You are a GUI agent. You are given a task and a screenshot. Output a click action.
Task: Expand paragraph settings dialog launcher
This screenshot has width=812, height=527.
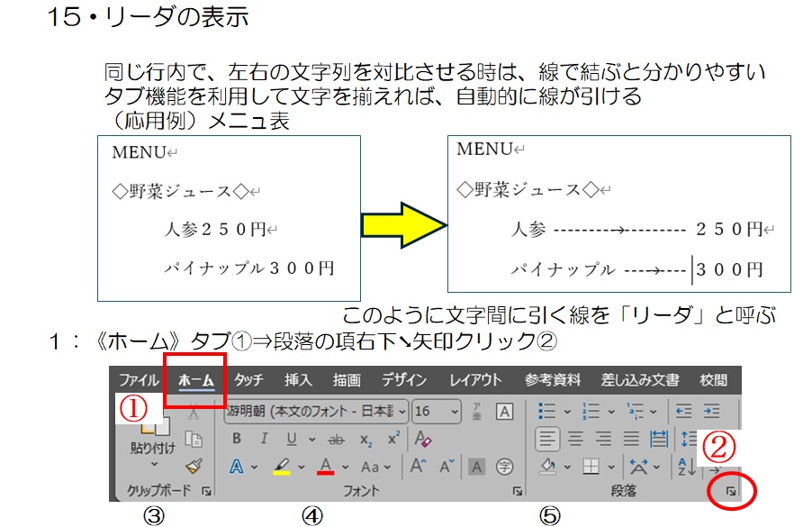(x=730, y=492)
